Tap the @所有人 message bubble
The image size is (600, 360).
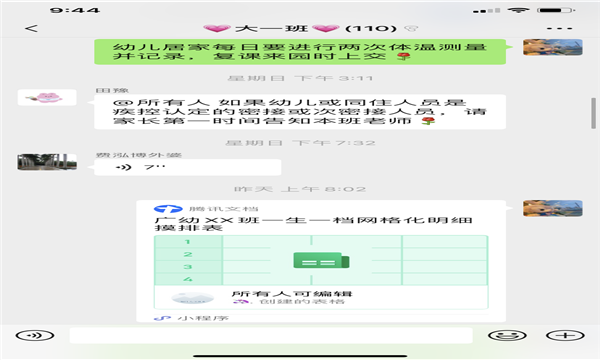tap(300, 112)
